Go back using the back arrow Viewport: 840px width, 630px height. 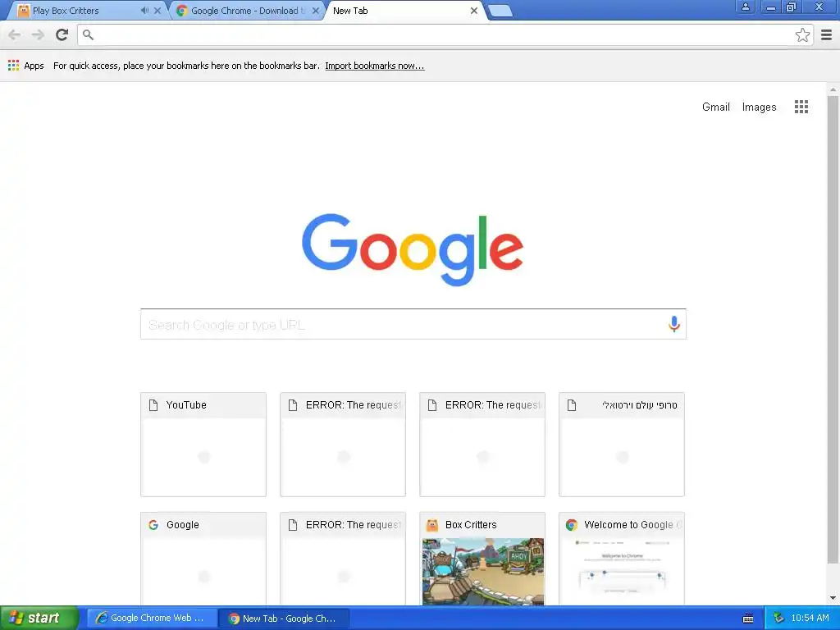(x=15, y=34)
